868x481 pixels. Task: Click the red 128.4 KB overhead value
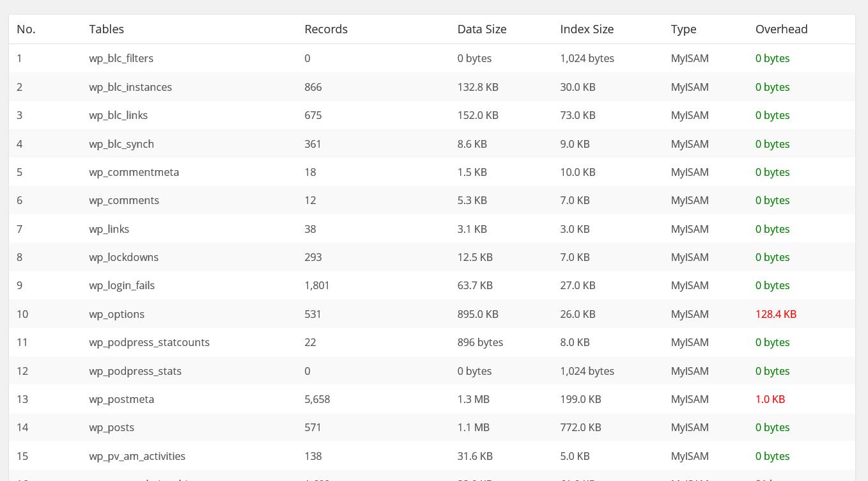[x=775, y=314]
